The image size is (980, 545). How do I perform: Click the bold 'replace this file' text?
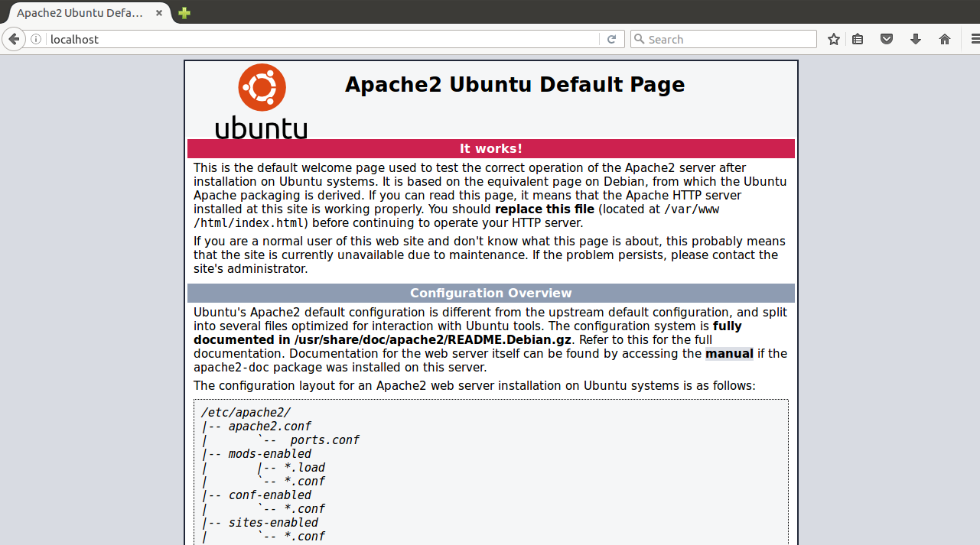point(545,209)
